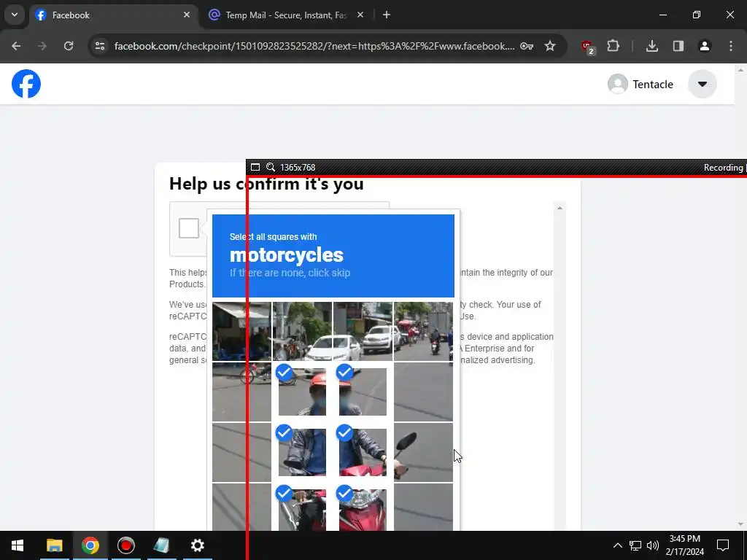Switch to the Facebook tab
The width and height of the screenshot is (747, 560).
coord(113,15)
